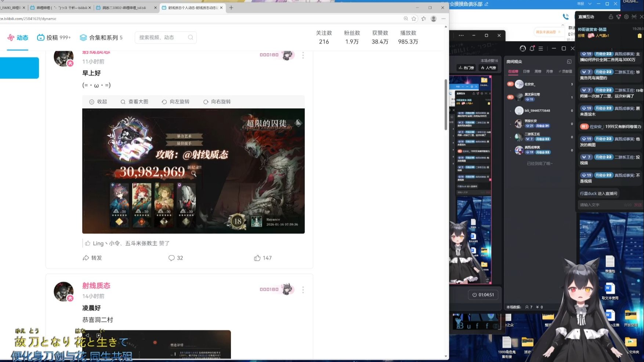
Task: Select the 月榜 audience tab
Action: coord(549,72)
